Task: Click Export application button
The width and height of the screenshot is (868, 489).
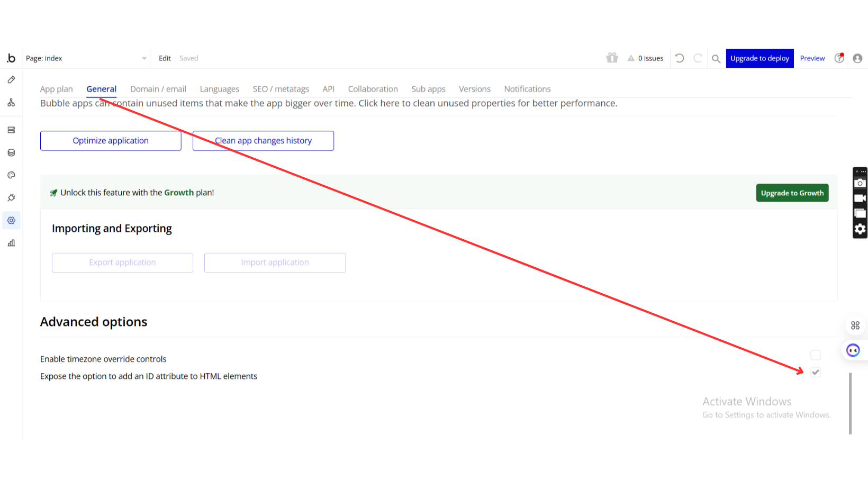Action: click(x=122, y=262)
